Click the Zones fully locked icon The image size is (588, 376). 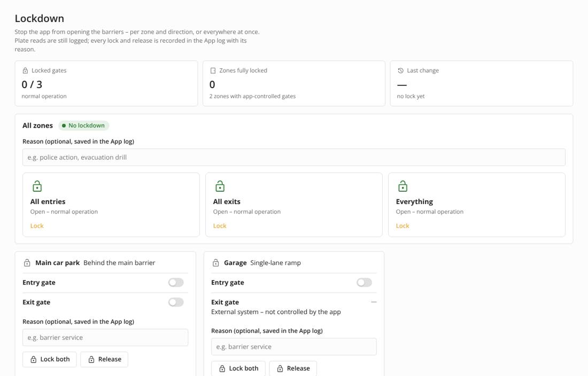(x=213, y=70)
